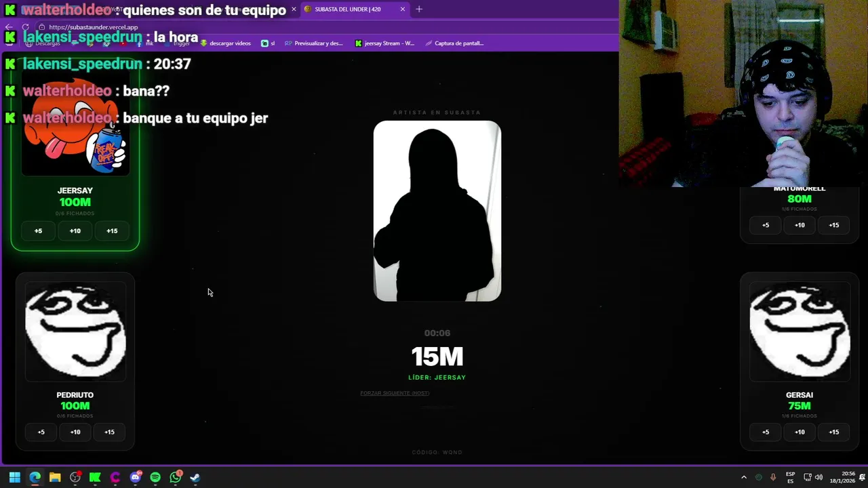Open the clock showing 20:56
This screenshot has height=488, width=868.
click(844, 477)
